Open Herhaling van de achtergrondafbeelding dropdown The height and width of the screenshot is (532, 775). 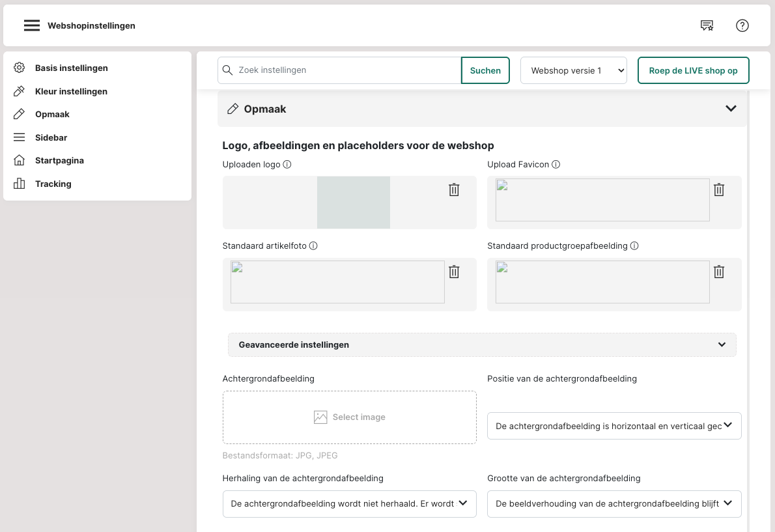[349, 503]
